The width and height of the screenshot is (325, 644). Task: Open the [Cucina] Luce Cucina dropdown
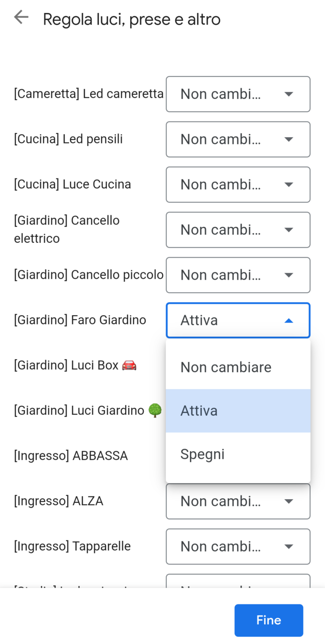click(x=238, y=184)
